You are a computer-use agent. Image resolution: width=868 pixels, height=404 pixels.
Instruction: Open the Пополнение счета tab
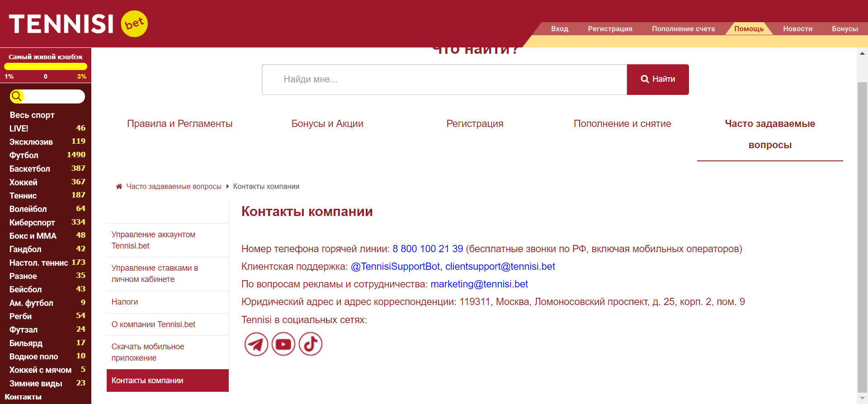tap(683, 28)
